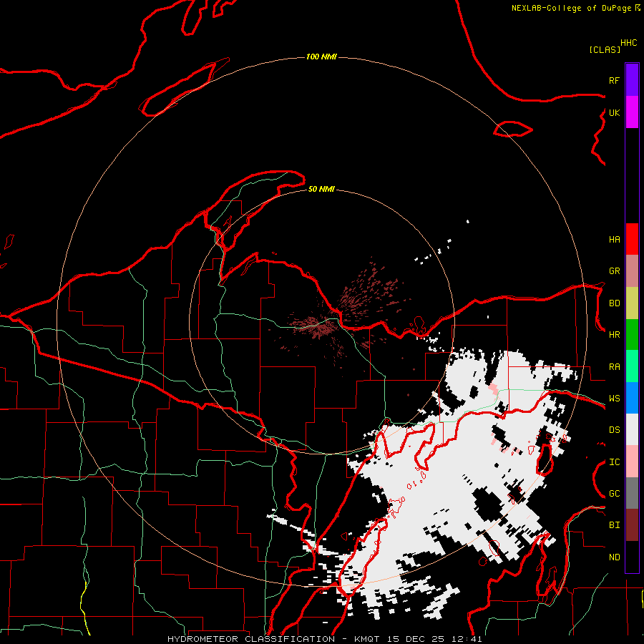Click the white DS legend swatch
The image size is (644, 644).
[632, 429]
